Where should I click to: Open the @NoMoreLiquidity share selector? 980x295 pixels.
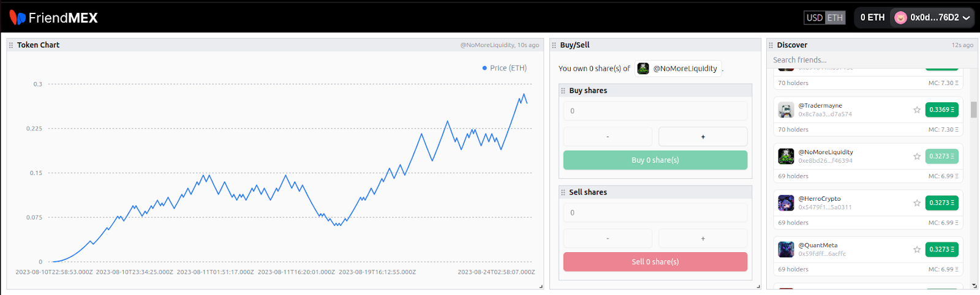tap(678, 69)
